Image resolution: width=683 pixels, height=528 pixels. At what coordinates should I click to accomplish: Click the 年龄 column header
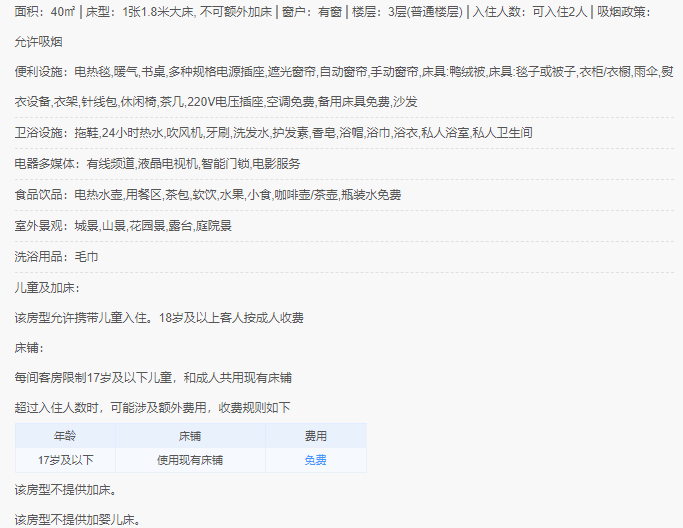coord(65,436)
